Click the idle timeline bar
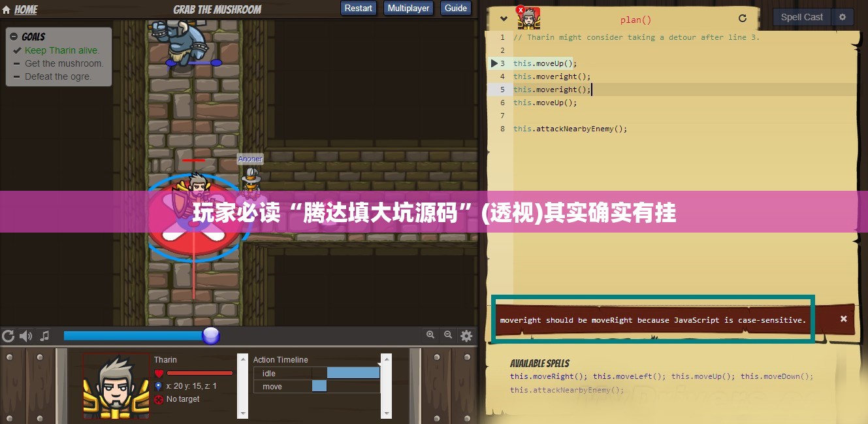This screenshot has width=868, height=424. [x=353, y=373]
